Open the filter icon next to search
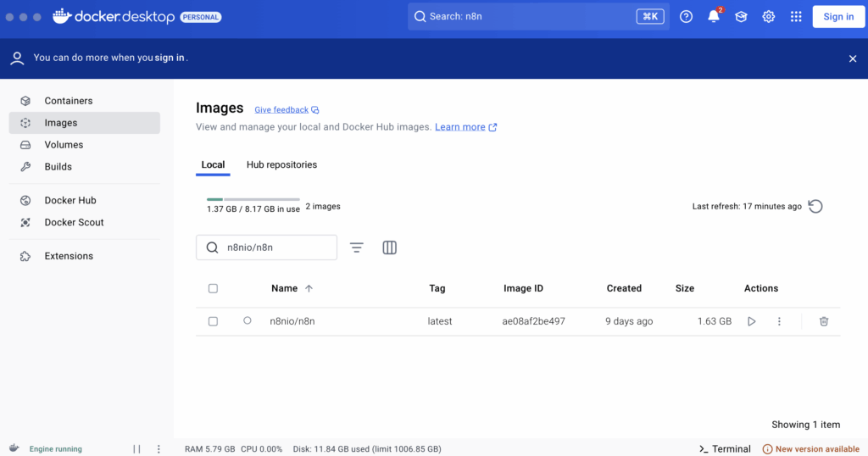The width and height of the screenshot is (868, 456). (357, 247)
